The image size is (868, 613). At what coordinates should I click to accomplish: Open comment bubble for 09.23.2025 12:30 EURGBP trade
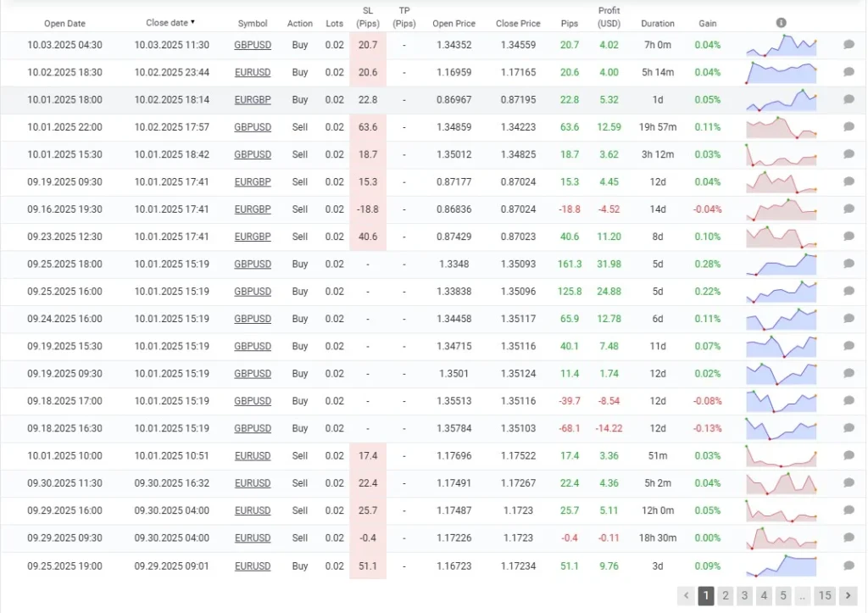(x=849, y=237)
